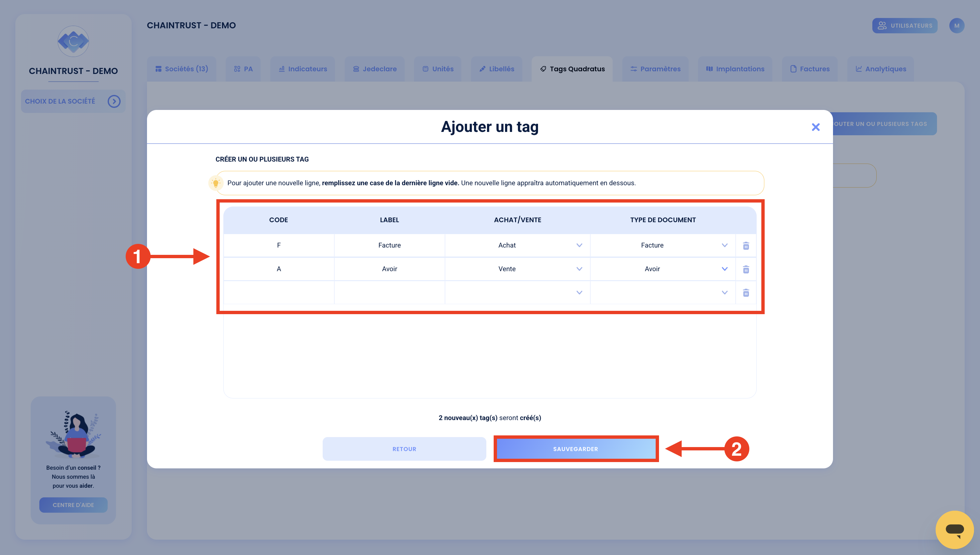This screenshot has height=555, width=980.
Task: Edit the label field containing Facture
Action: pyautogui.click(x=389, y=245)
